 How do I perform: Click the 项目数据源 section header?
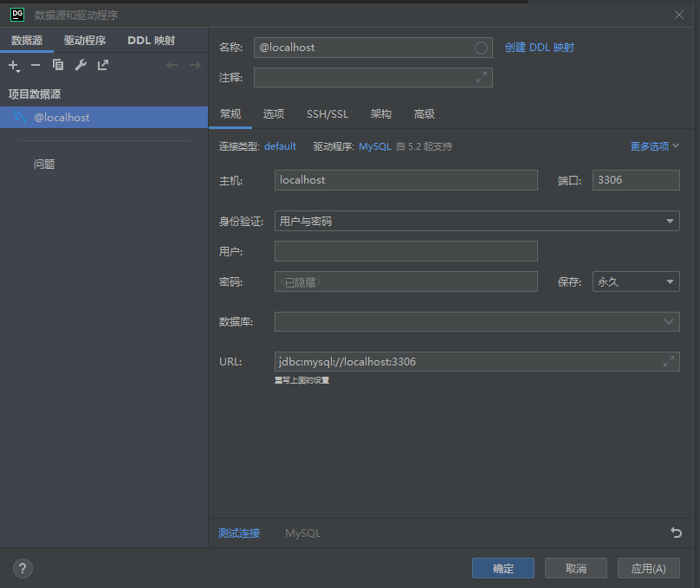35,94
